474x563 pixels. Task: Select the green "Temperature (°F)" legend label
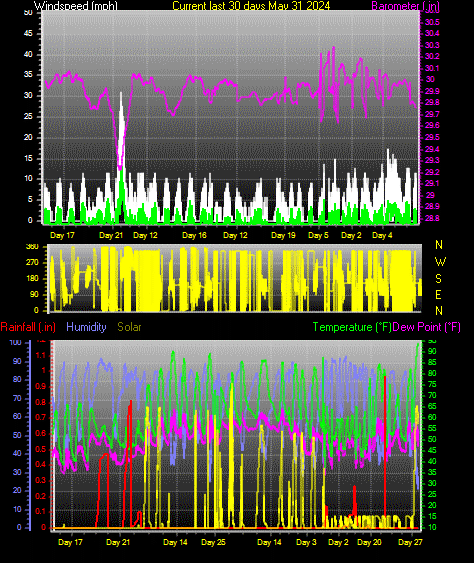tap(352, 327)
